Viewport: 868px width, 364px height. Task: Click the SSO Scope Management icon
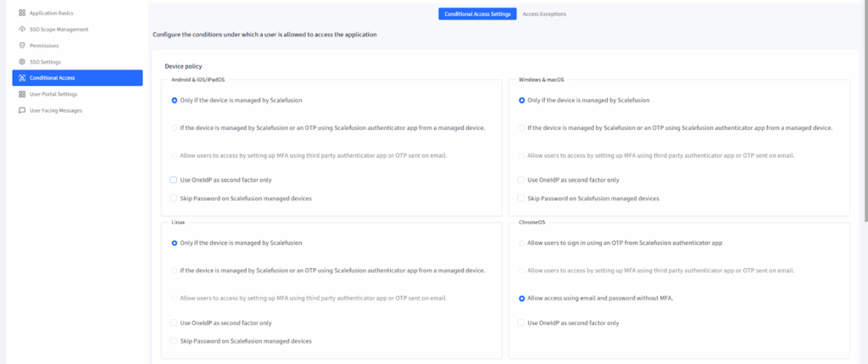pyautogui.click(x=21, y=30)
